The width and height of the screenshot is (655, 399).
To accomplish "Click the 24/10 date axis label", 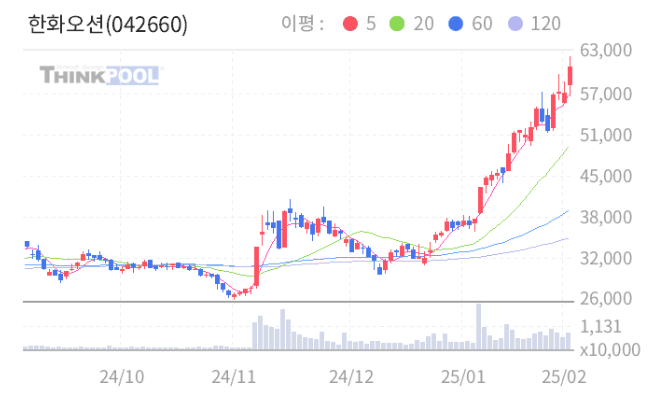I will (122, 377).
